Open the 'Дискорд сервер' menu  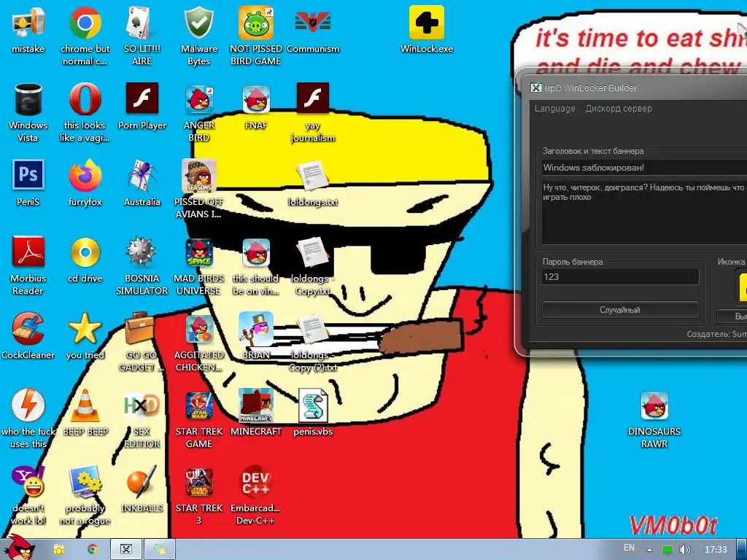click(x=619, y=109)
